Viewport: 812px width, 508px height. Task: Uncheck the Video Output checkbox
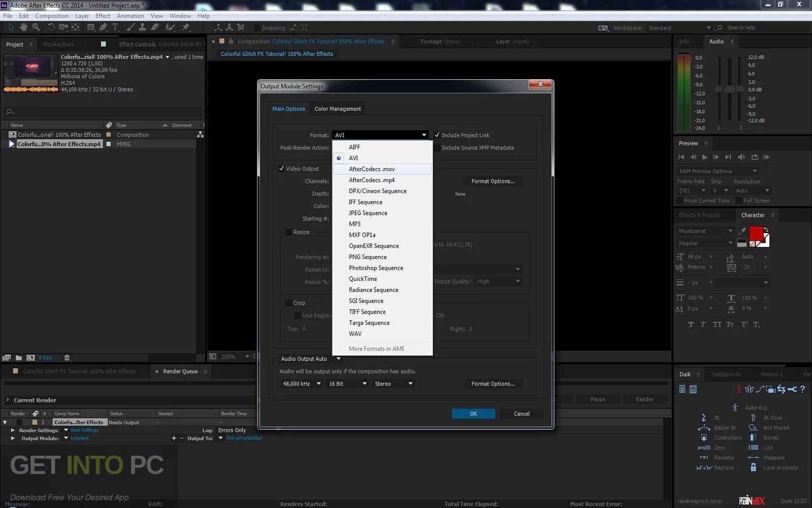[x=281, y=169]
